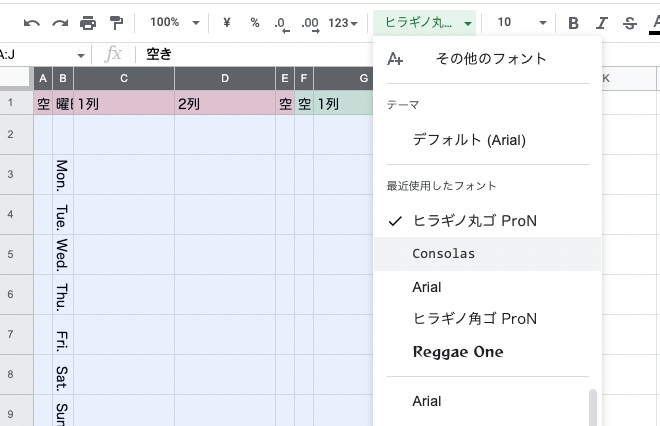This screenshot has width=660, height=426.
Task: Click cell A1 containing 空
Action: (43, 103)
